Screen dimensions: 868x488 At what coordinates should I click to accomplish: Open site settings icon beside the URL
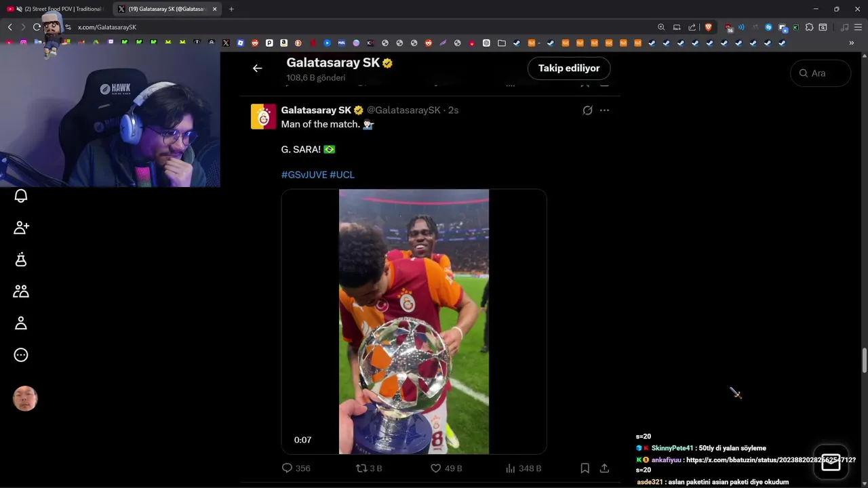(x=68, y=27)
